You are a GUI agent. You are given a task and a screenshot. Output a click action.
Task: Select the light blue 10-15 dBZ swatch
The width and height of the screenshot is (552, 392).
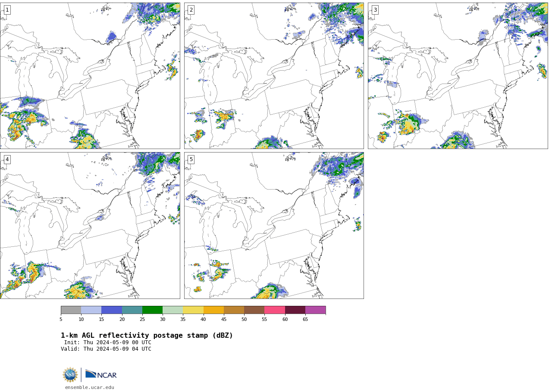click(x=91, y=310)
